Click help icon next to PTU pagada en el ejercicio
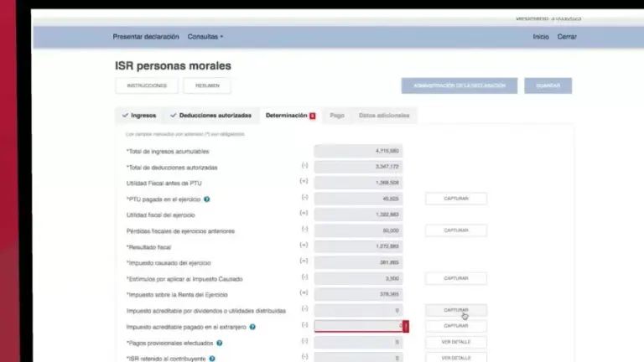The height and width of the screenshot is (362, 644). (x=206, y=199)
